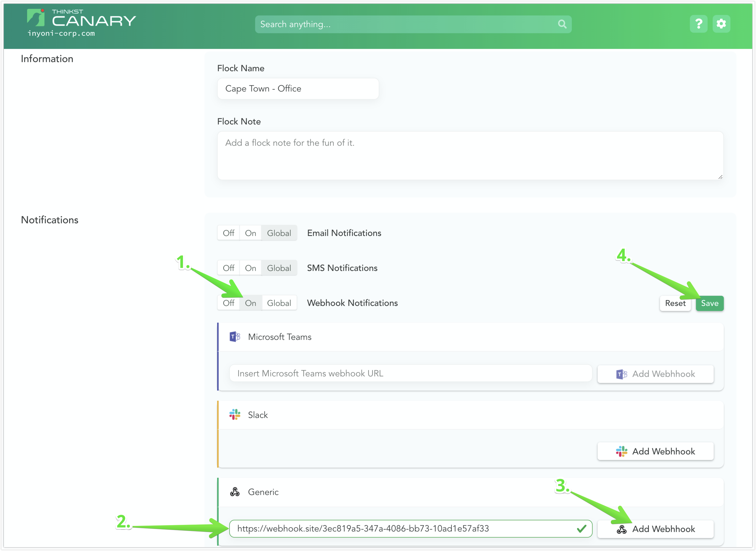Add the Generic webhook
756x551 pixels.
pyautogui.click(x=655, y=529)
